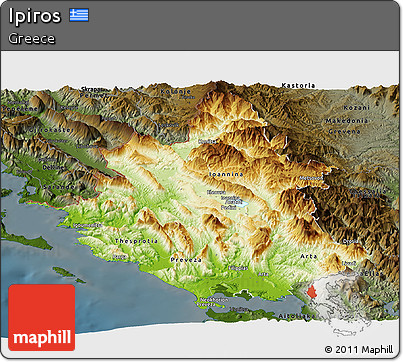Click the "Kolonje" map label

coord(176,91)
